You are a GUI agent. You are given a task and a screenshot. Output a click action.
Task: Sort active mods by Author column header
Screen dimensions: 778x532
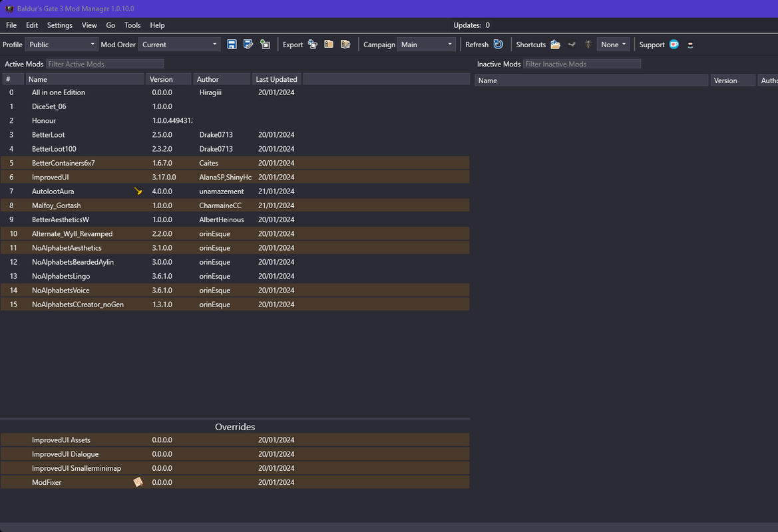click(x=222, y=79)
